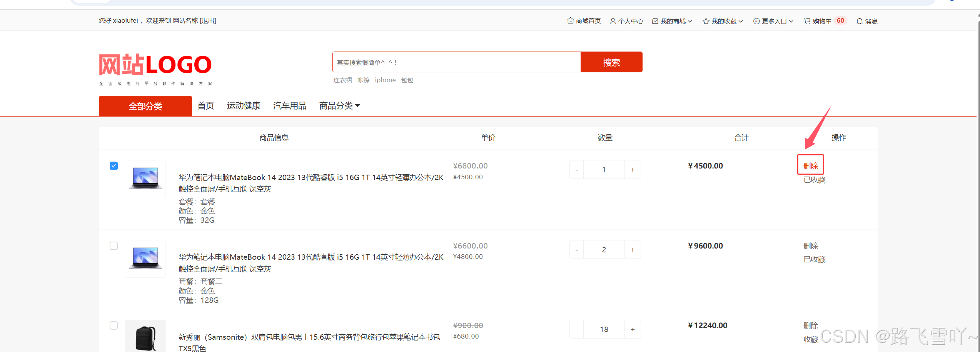The image size is (980, 352).
Task: Open the 商城首页 link
Action: tap(588, 21)
